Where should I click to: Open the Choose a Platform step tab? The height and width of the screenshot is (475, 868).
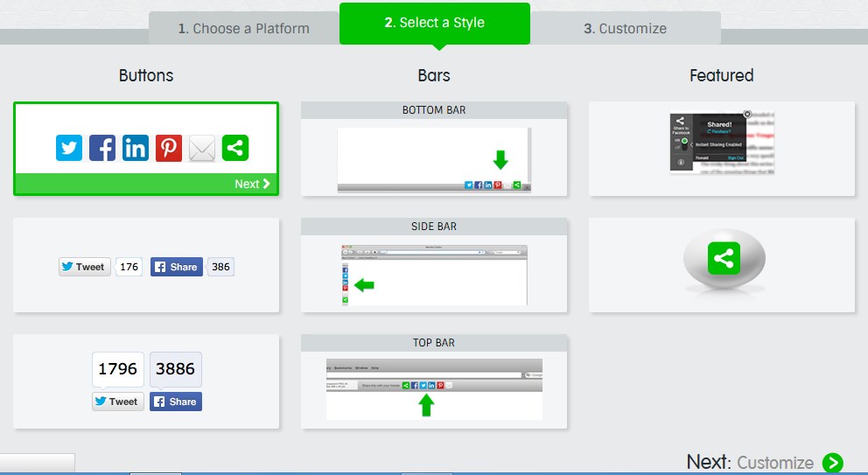[244, 29]
